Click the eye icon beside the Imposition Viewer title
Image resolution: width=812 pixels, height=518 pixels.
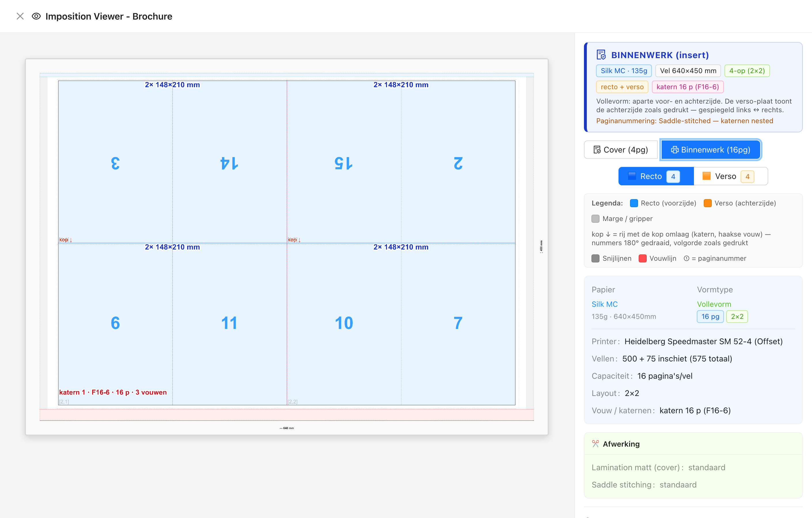coord(36,16)
